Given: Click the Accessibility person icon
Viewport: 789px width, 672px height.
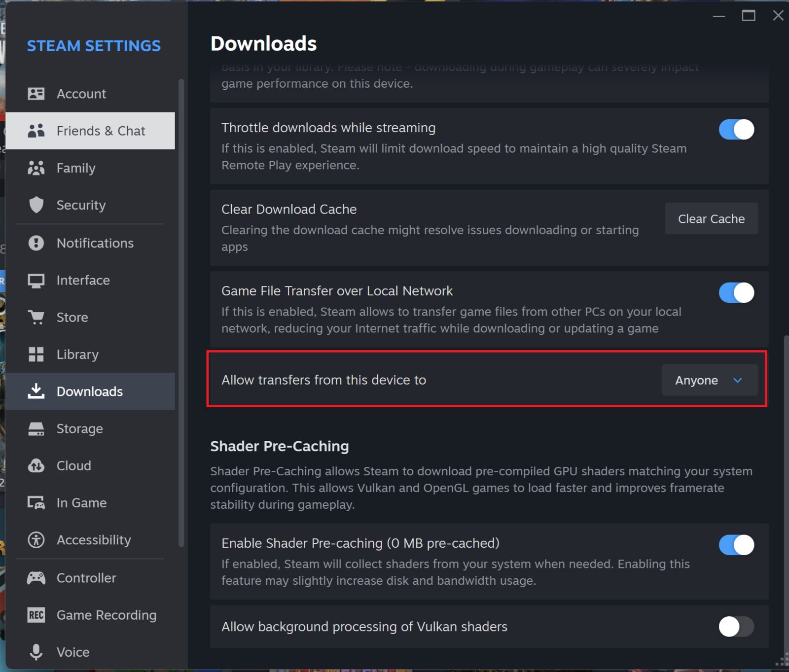Looking at the screenshot, I should point(36,540).
